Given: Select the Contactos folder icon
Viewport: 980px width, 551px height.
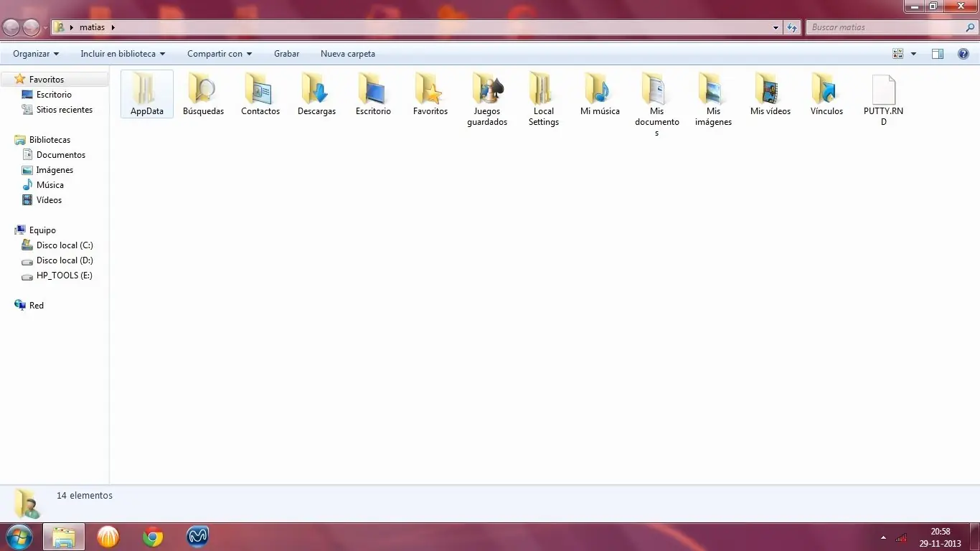Looking at the screenshot, I should tap(260, 88).
